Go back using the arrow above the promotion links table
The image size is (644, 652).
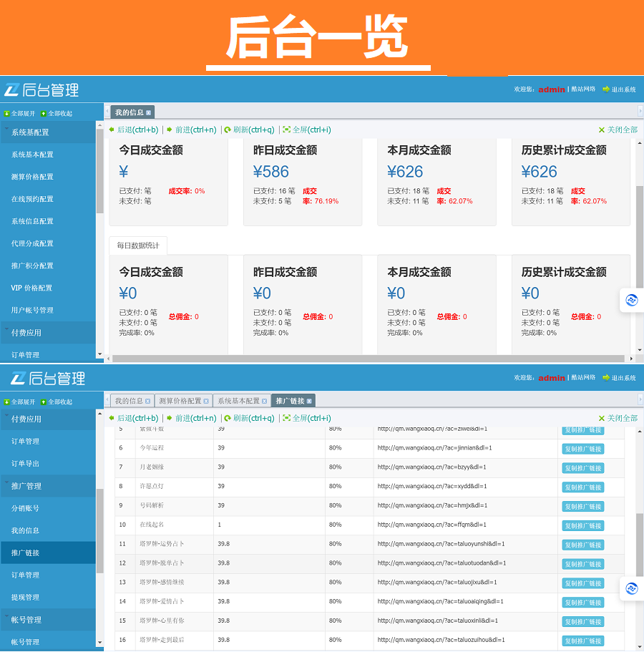pos(112,419)
